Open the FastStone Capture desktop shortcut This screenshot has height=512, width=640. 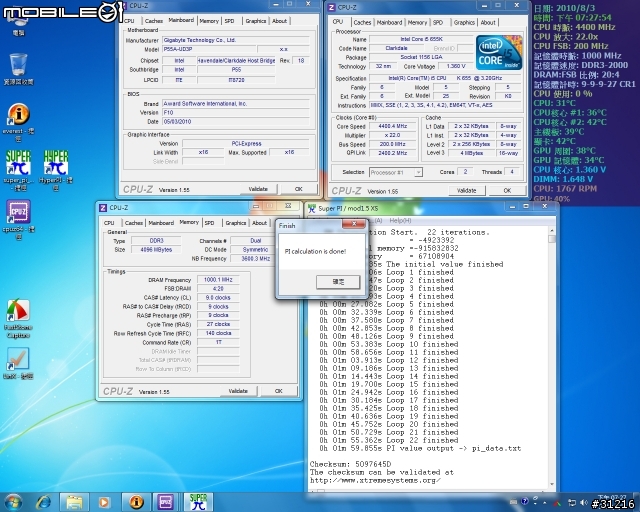coord(18,318)
